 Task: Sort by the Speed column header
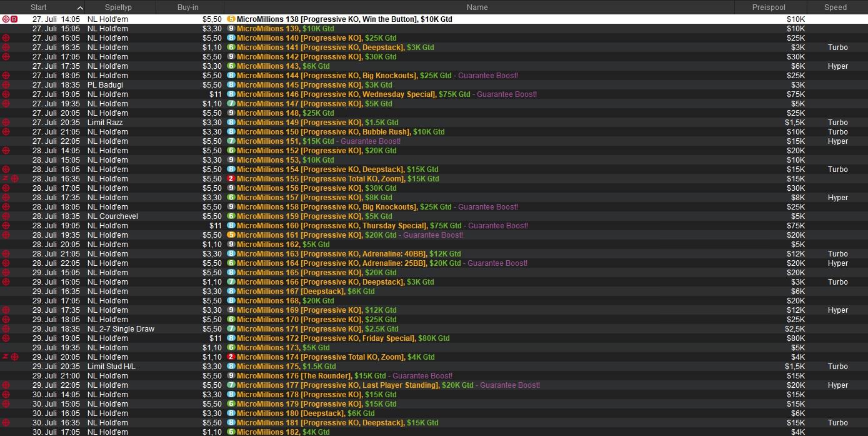pos(835,8)
